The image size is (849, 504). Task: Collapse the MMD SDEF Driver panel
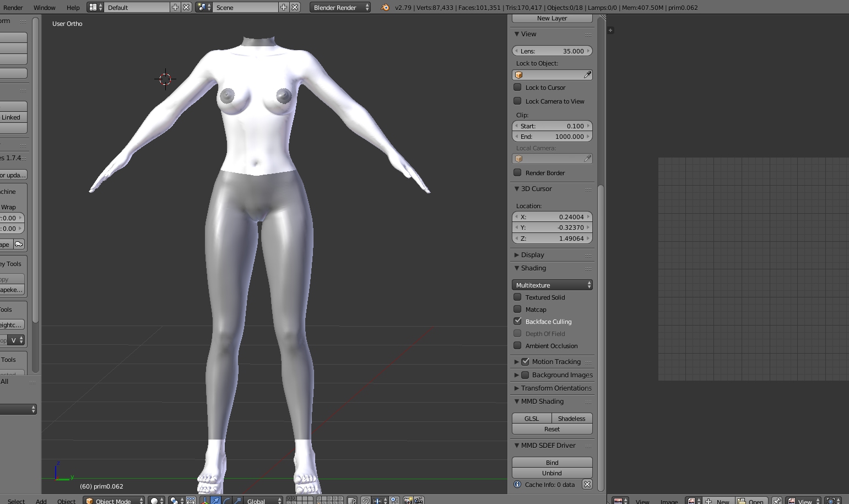pyautogui.click(x=517, y=446)
